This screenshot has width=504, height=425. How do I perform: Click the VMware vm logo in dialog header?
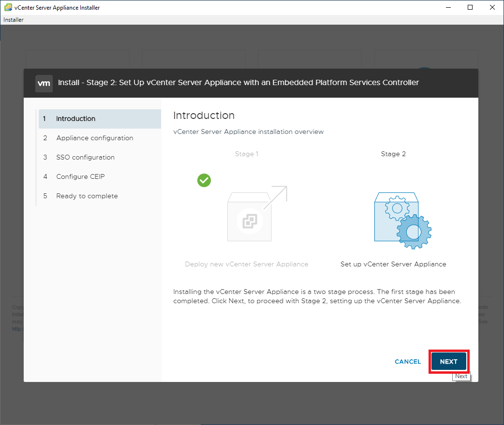click(x=44, y=83)
